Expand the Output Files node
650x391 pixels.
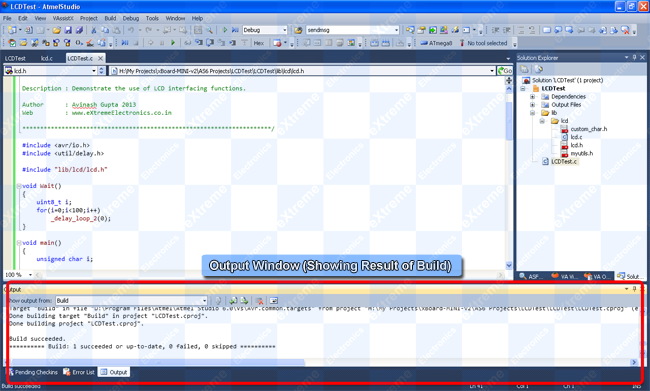[533, 105]
